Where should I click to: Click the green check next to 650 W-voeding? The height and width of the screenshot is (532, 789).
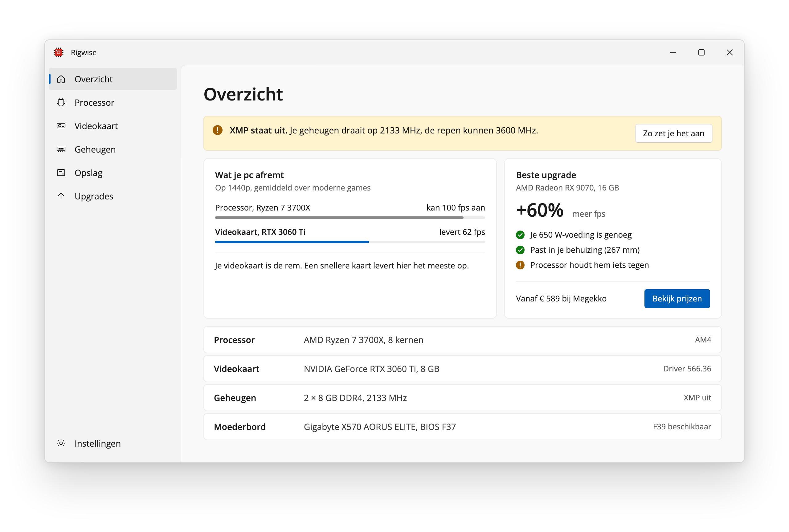520,235
